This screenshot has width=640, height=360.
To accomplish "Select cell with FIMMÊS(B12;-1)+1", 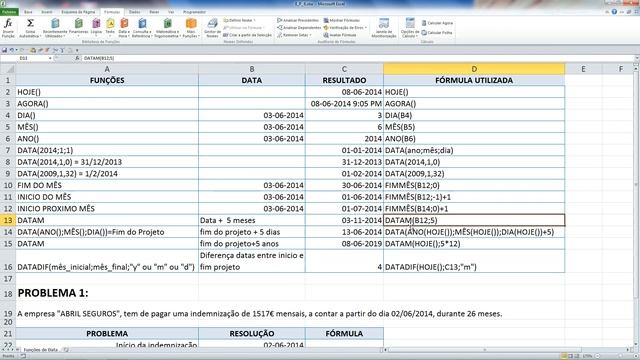I will pos(474,197).
